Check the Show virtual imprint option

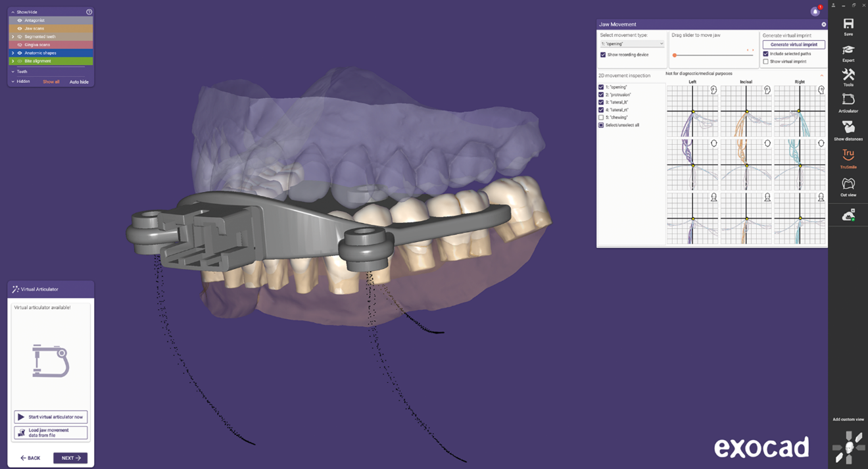click(765, 62)
